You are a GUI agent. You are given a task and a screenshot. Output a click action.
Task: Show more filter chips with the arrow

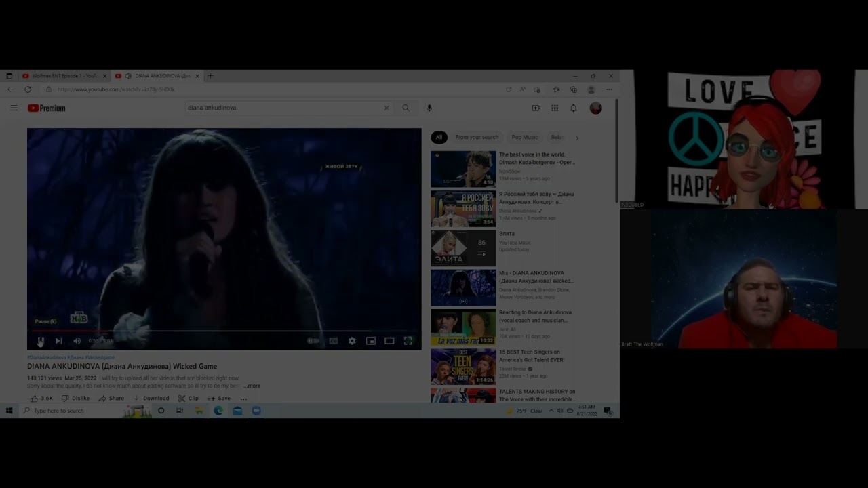tap(577, 138)
